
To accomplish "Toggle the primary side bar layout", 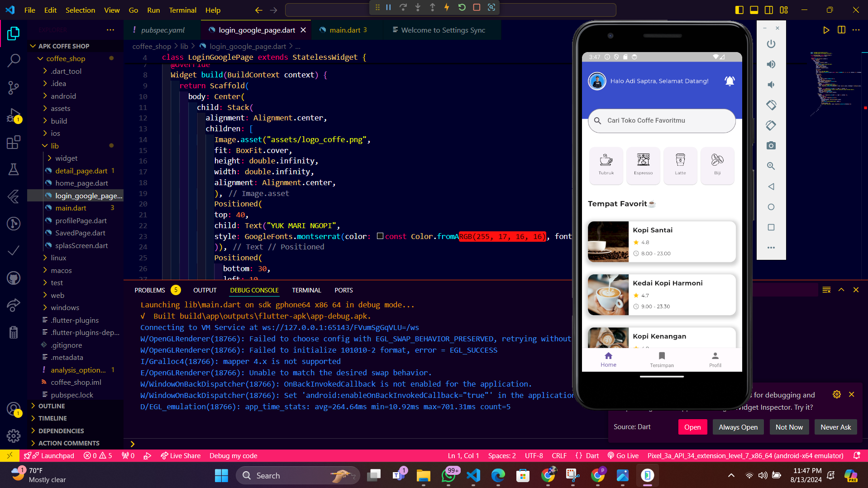I will 739,10.
